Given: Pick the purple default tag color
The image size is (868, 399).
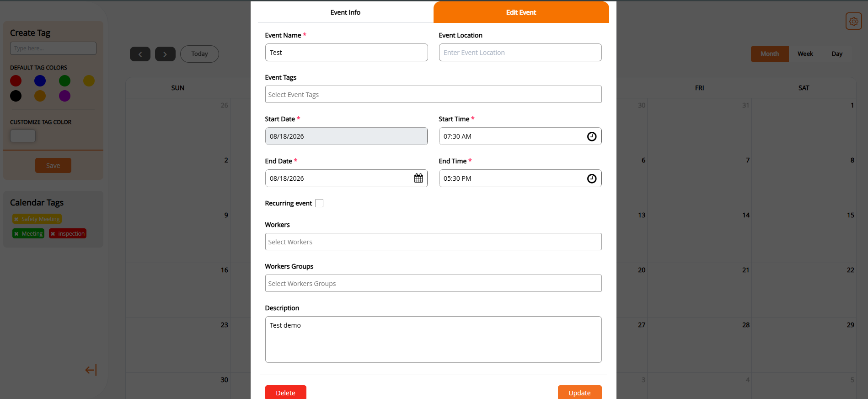Looking at the screenshot, I should click(x=65, y=96).
